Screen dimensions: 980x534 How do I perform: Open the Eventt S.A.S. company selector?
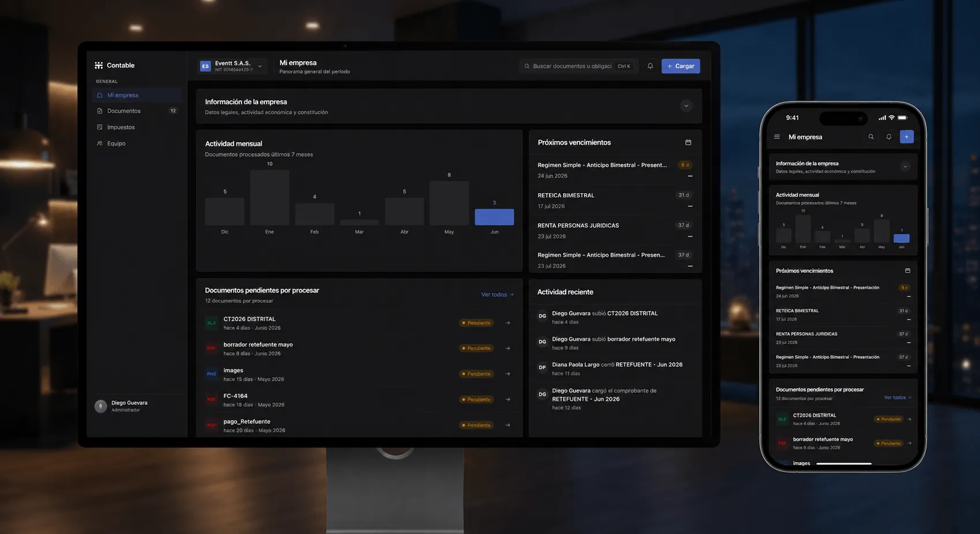tap(233, 66)
